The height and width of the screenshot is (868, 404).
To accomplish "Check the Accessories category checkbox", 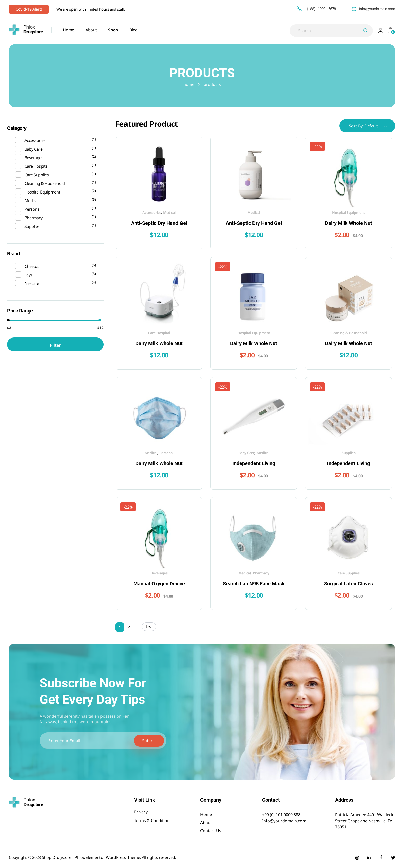I will pos(18,140).
